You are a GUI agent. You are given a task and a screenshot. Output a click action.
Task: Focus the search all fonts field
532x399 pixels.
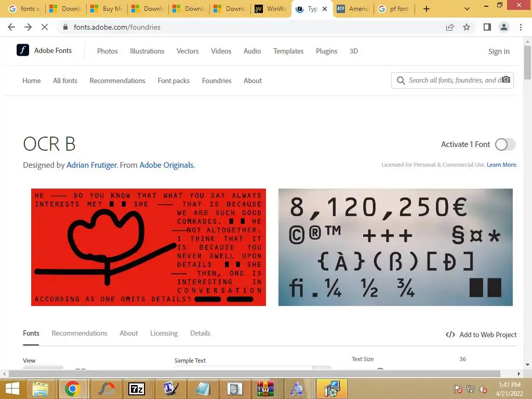453,81
